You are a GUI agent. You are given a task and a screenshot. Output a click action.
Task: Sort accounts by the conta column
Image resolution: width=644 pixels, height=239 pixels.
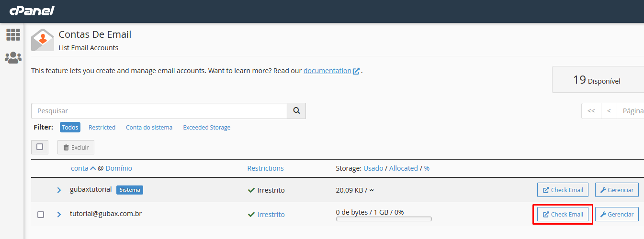pyautogui.click(x=80, y=168)
